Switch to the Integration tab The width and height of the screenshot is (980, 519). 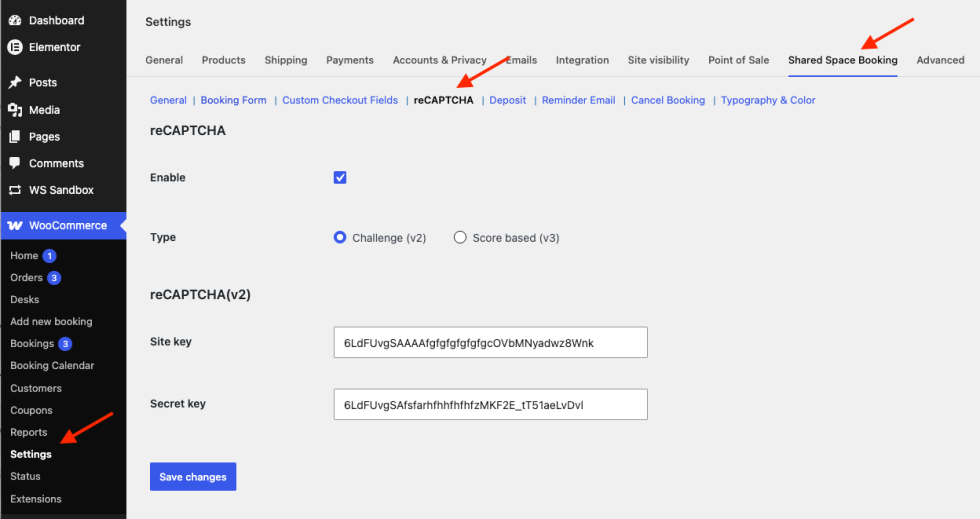[x=582, y=60]
